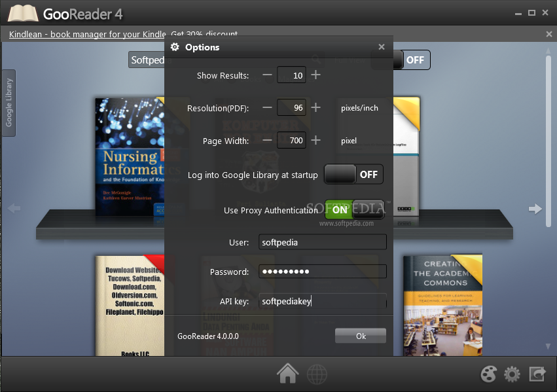Click the GooReader open book logo

click(x=23, y=14)
